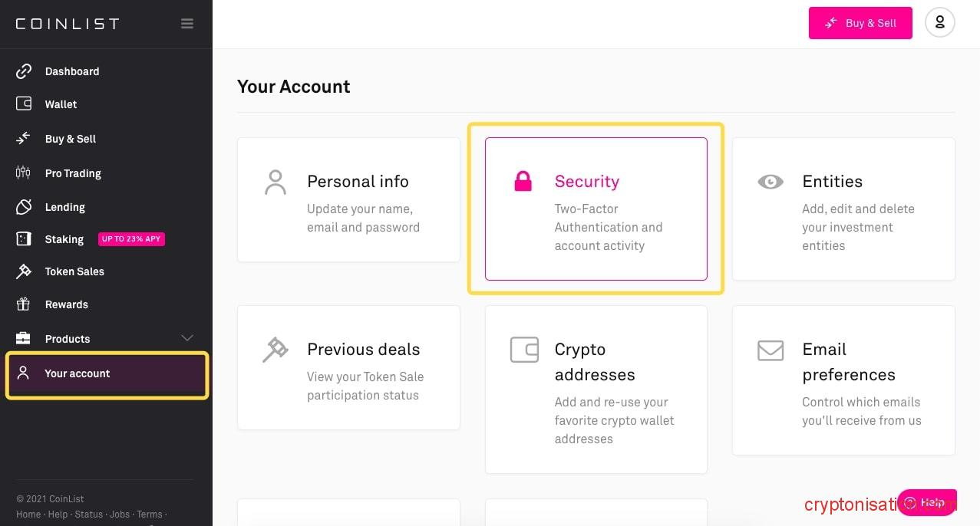Open the Help chat button
The width and height of the screenshot is (980, 526).
tap(926, 503)
